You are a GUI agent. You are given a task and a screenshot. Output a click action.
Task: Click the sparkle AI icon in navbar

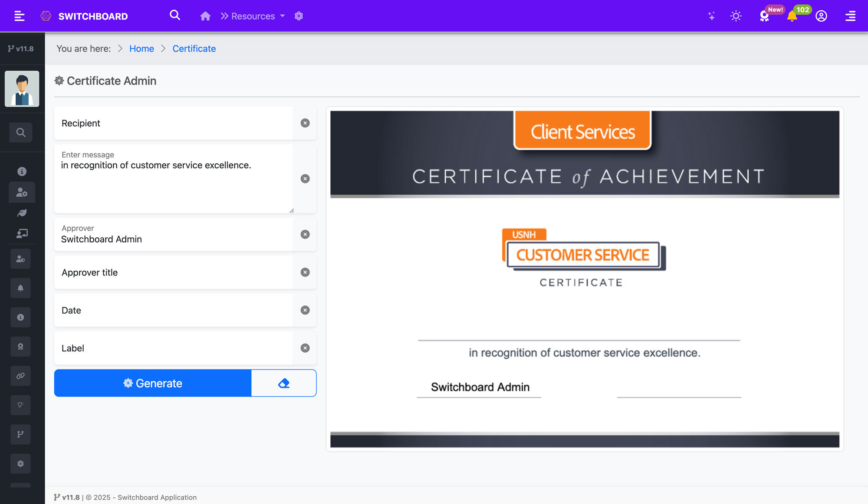click(x=711, y=16)
